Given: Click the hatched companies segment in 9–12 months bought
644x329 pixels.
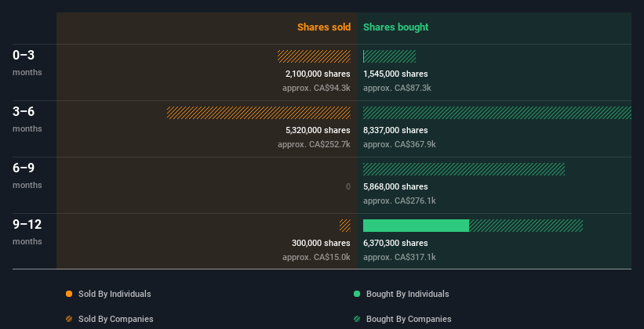Looking at the screenshot, I should point(526,226).
